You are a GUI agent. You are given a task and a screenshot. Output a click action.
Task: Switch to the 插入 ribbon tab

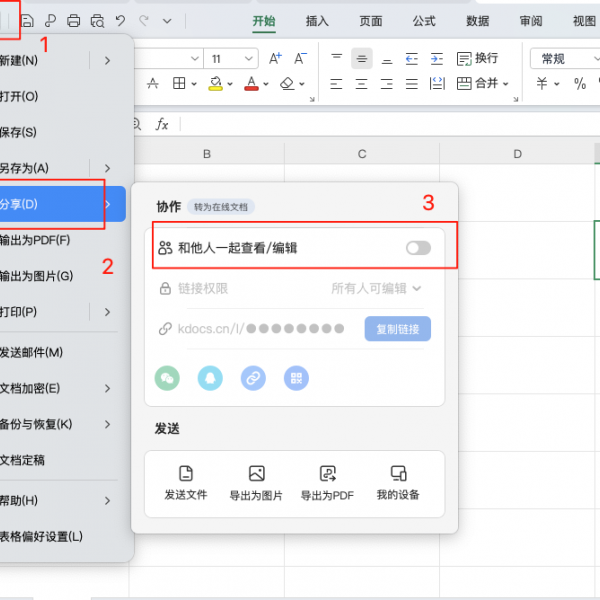[317, 20]
